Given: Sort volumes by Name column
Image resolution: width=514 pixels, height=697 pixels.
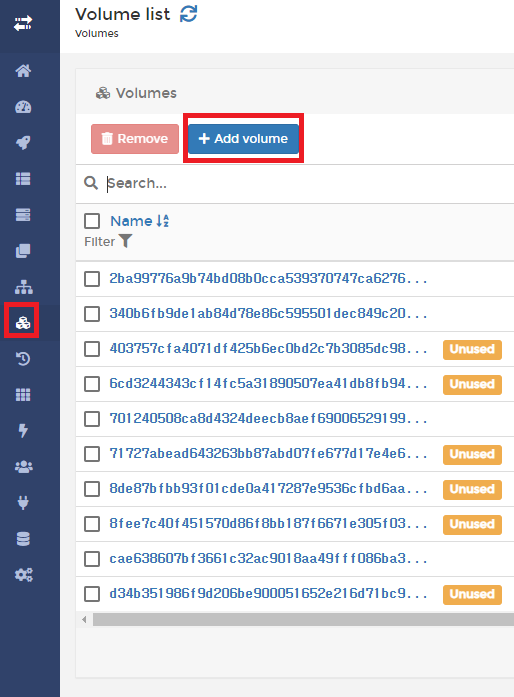Looking at the screenshot, I should pyautogui.click(x=139, y=221).
